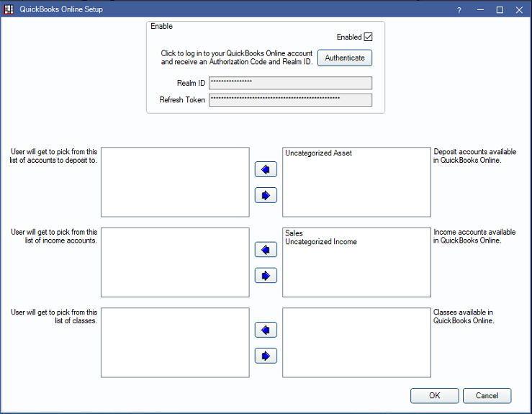The width and height of the screenshot is (532, 414).
Task: Uncheck the Enabled checkbox
Action: (x=368, y=37)
